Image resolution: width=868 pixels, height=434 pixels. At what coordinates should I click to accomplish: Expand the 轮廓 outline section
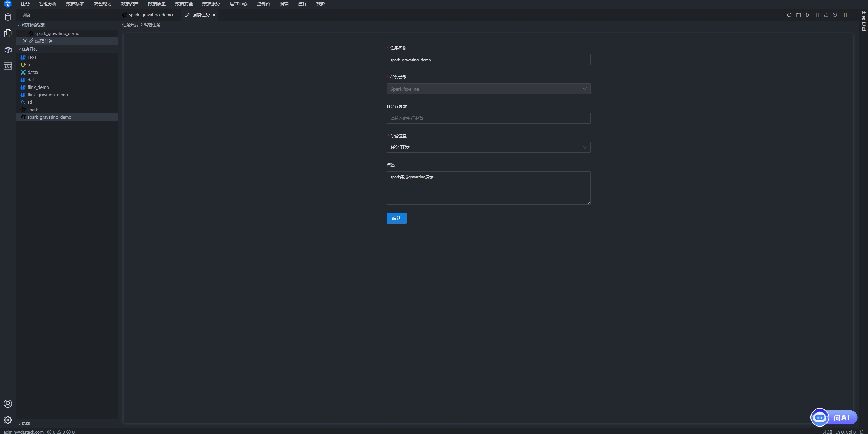(24, 424)
